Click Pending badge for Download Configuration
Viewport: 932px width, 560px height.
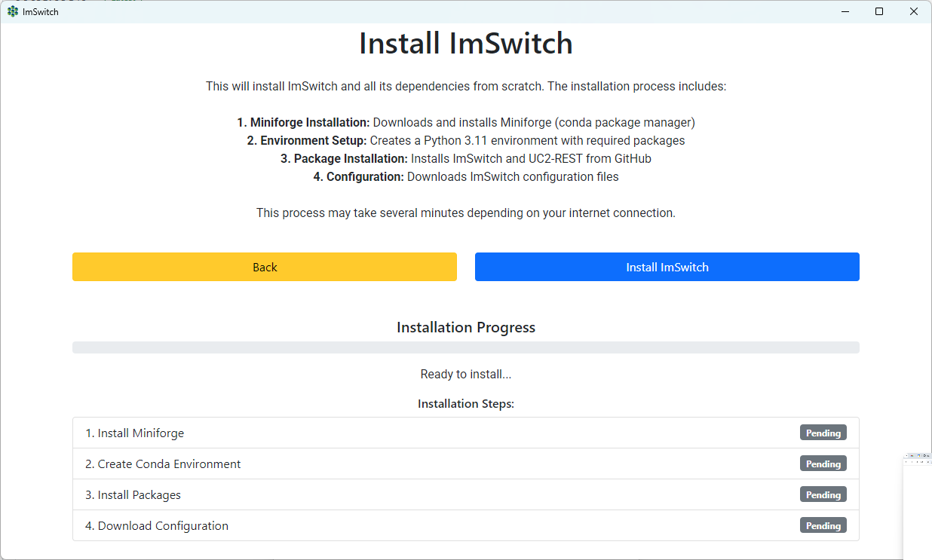pyautogui.click(x=823, y=525)
